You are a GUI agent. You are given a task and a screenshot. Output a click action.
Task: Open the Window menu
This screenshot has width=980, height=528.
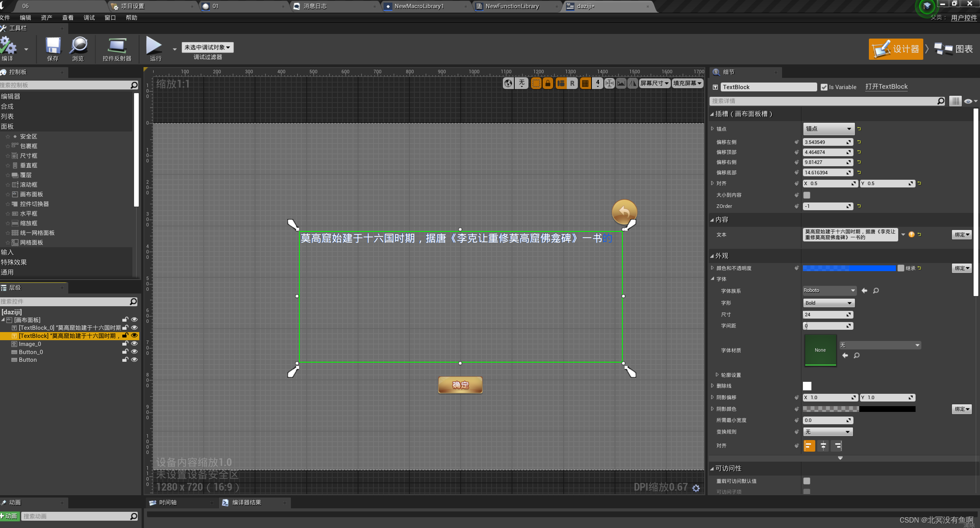[x=110, y=18]
